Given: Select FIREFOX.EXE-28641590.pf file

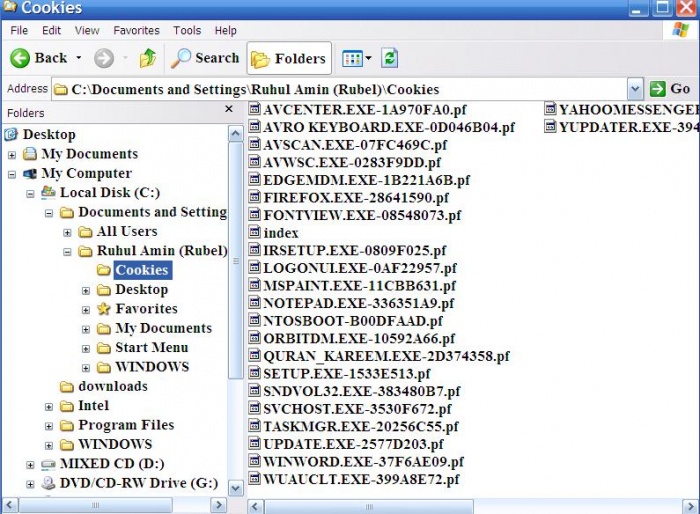Looking at the screenshot, I should point(356,198).
